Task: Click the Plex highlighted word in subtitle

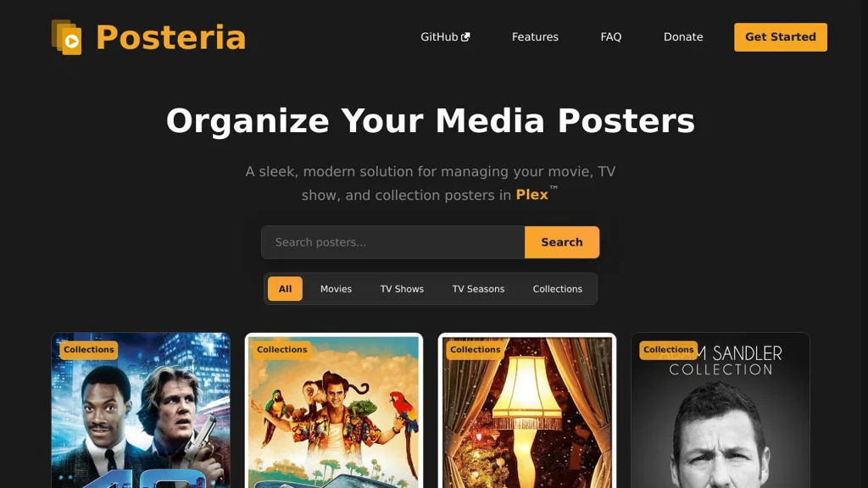Action: click(x=532, y=195)
